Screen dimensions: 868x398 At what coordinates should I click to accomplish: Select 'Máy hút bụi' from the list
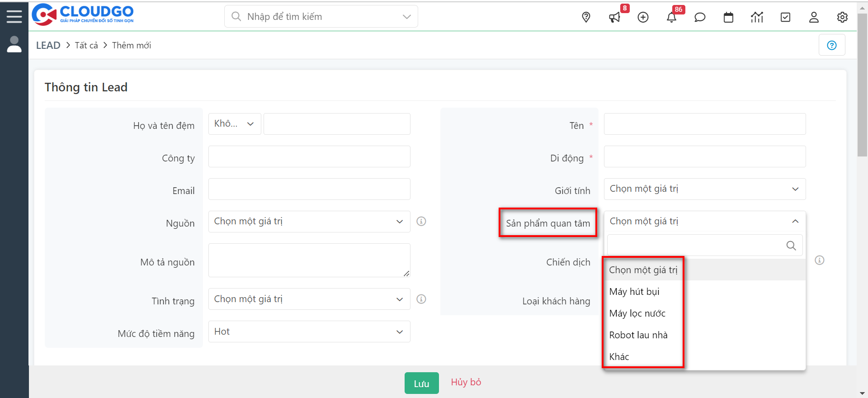634,292
